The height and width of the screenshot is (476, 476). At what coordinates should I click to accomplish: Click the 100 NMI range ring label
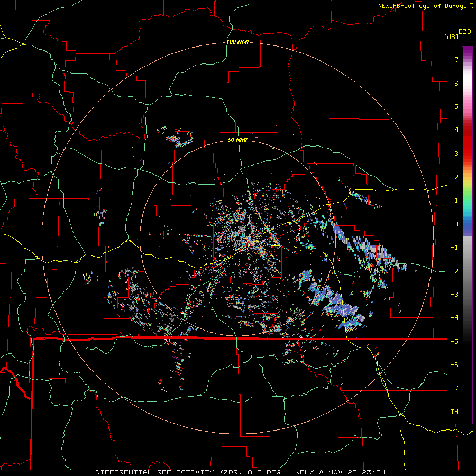237,42
